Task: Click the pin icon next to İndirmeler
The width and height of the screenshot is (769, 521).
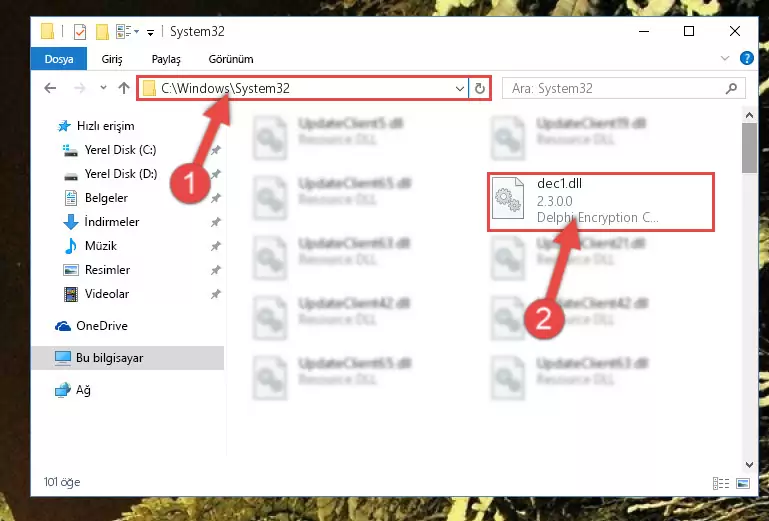Action: click(215, 222)
